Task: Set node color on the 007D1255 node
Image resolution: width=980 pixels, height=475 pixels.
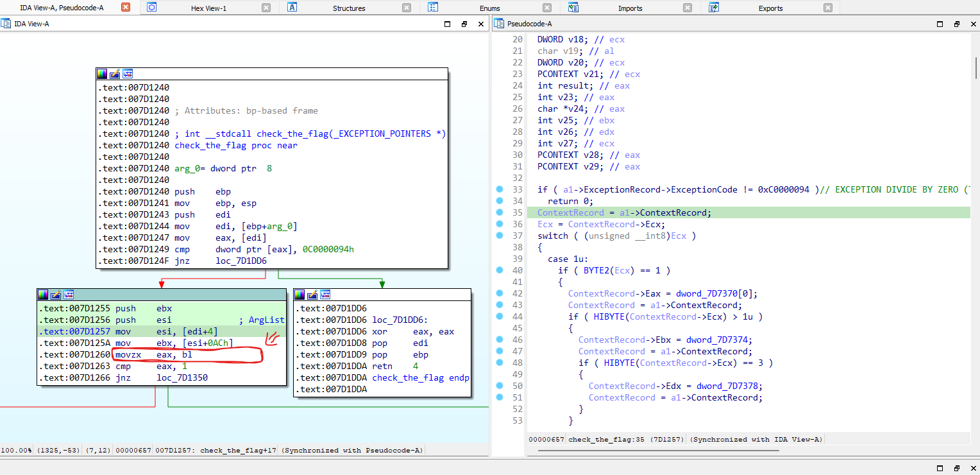Action: (x=43, y=295)
